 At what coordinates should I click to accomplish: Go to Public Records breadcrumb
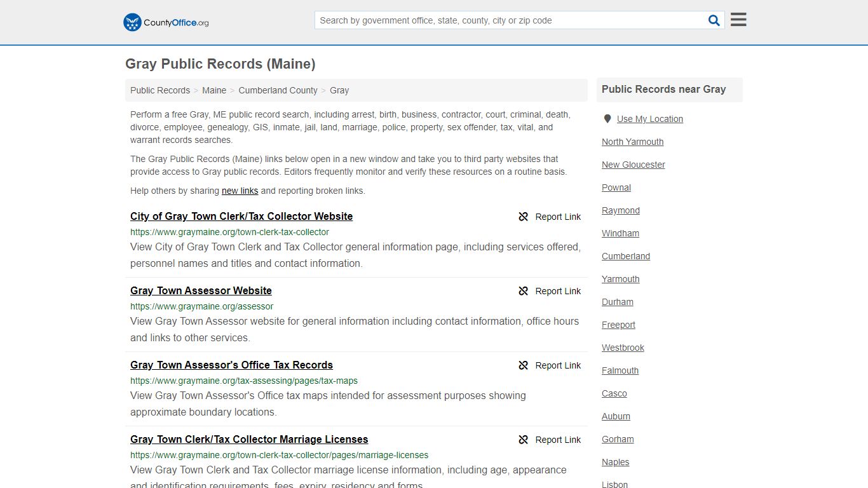click(160, 90)
